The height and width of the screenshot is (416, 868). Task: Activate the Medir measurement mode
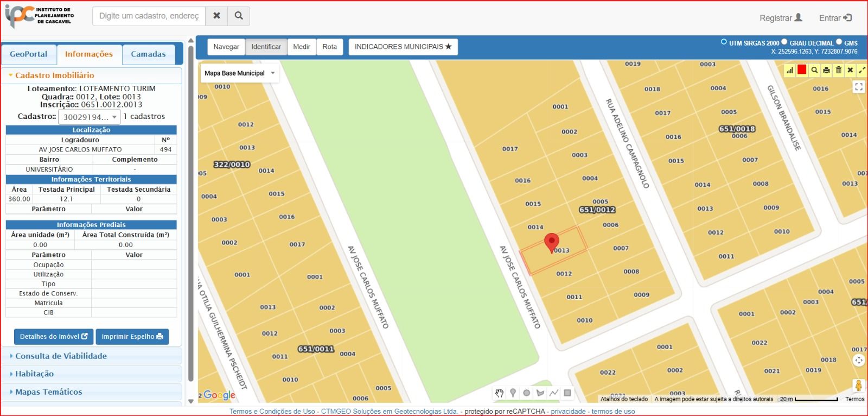pyautogui.click(x=302, y=47)
